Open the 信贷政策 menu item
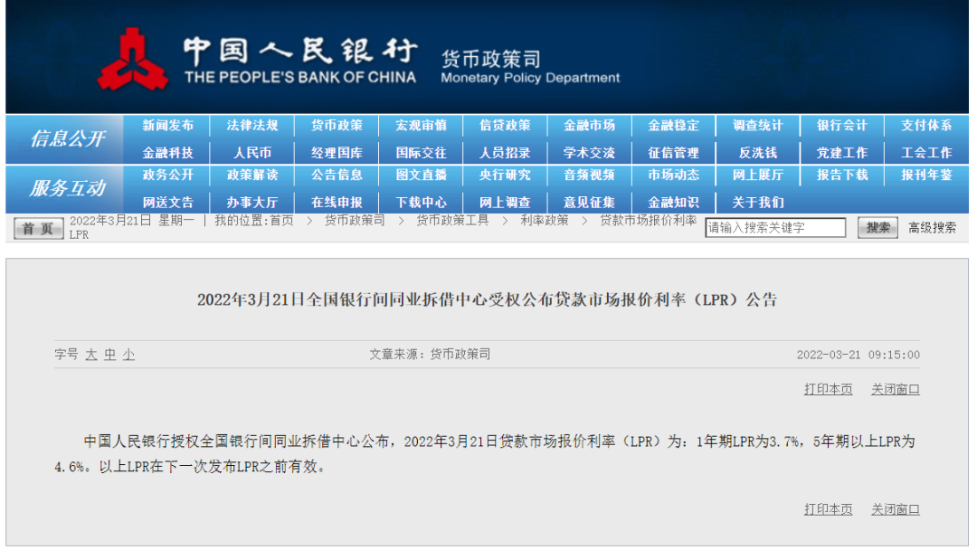This screenshot has width=977, height=560. click(x=505, y=125)
